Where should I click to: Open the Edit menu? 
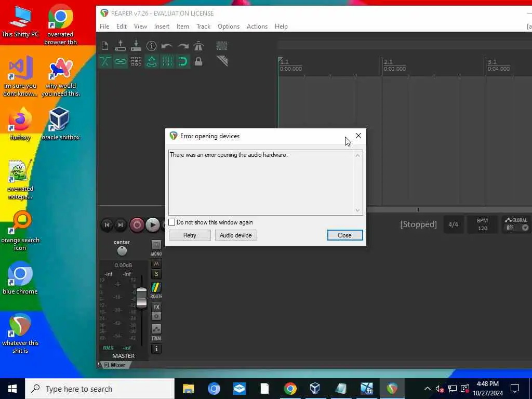(x=121, y=26)
